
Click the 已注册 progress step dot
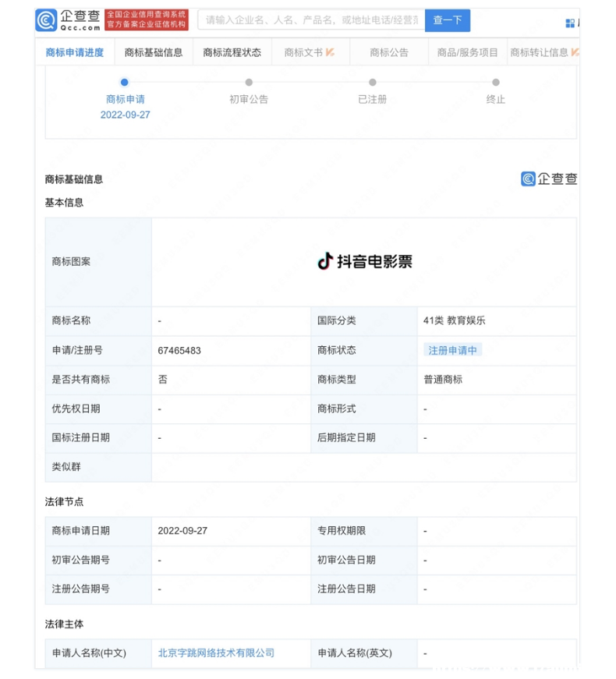tap(372, 82)
